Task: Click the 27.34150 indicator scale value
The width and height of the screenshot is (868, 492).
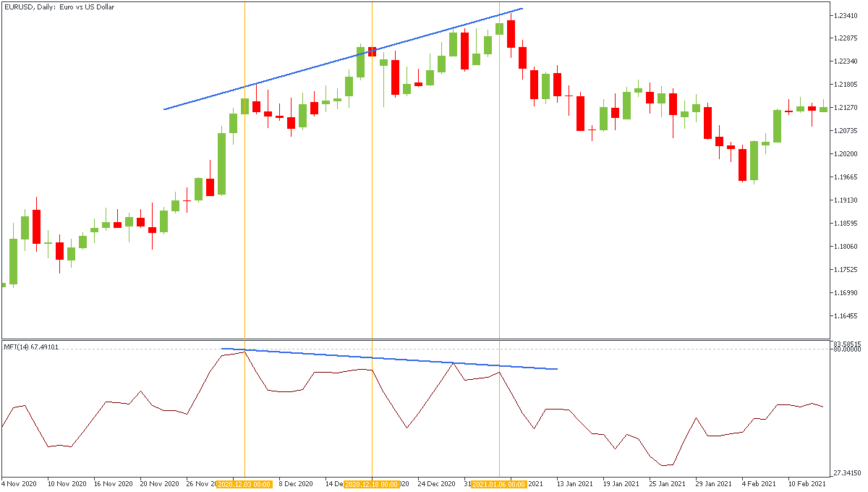Action: (846, 473)
